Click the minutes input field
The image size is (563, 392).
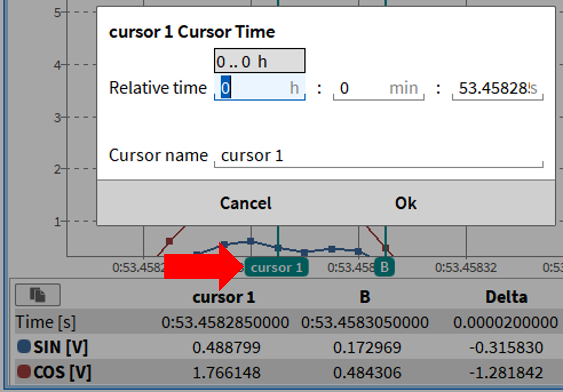(x=378, y=88)
